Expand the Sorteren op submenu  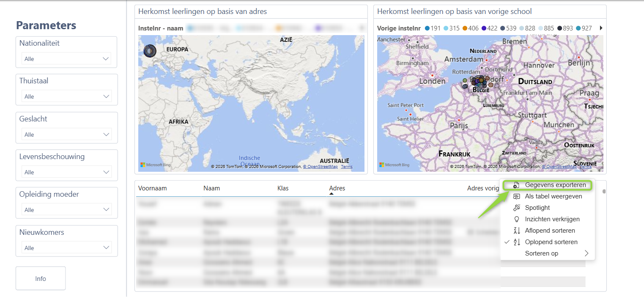586,253
